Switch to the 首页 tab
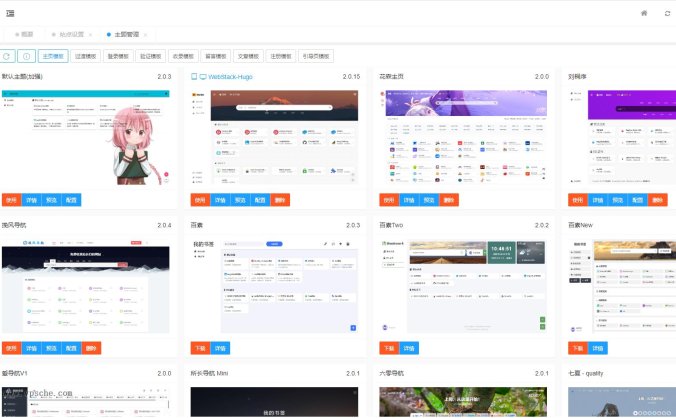This screenshot has width=676, height=418. coord(24,34)
